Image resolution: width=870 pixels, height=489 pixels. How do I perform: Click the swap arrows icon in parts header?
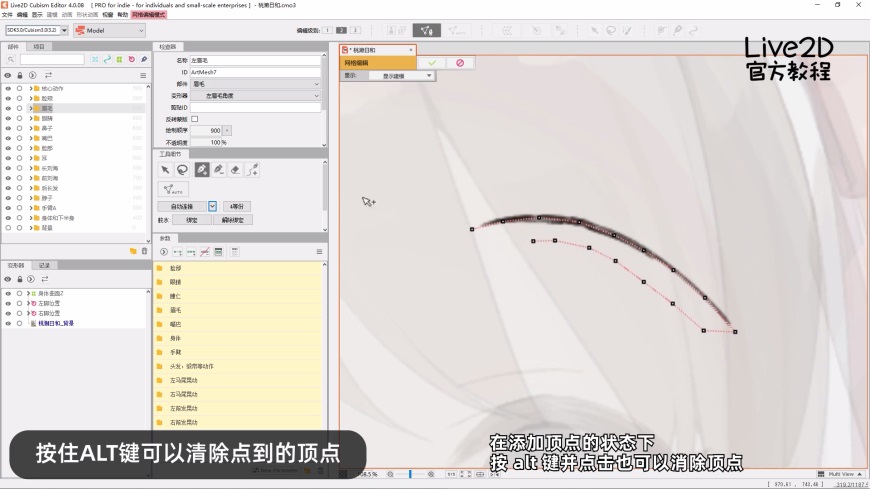pos(48,75)
